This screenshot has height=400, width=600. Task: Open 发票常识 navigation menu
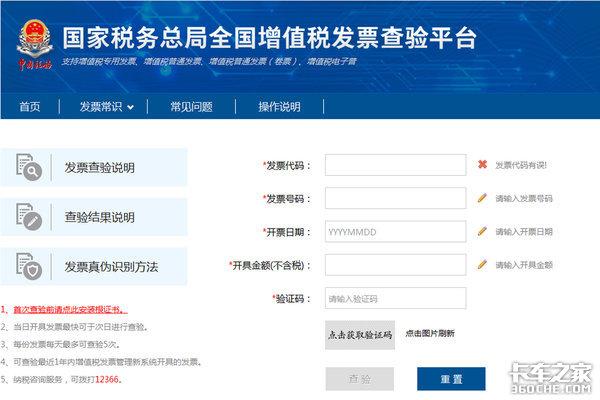point(101,106)
